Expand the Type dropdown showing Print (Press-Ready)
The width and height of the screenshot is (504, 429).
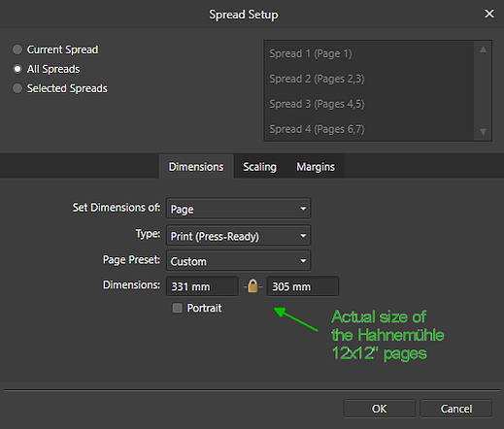(238, 236)
